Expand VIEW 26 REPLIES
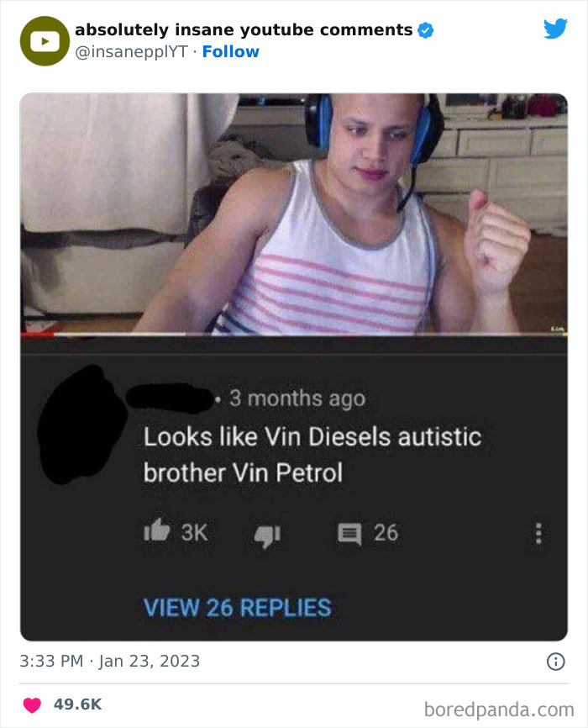Viewport: 588px width, 728px height. pyautogui.click(x=237, y=607)
